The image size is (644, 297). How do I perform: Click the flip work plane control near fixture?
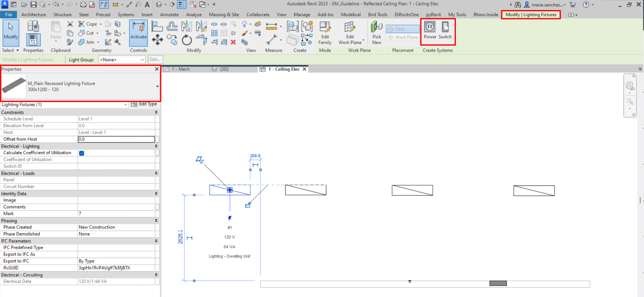pyautogui.click(x=200, y=160)
